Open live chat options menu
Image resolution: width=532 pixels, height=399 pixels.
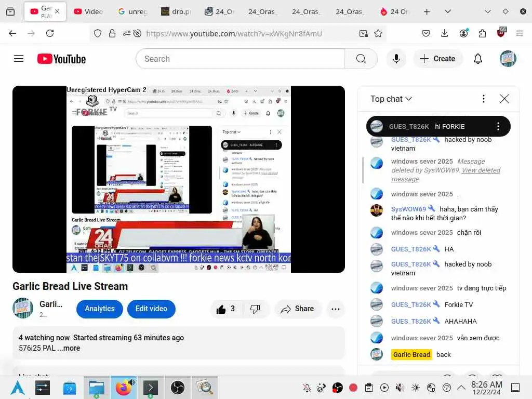pos(484,99)
